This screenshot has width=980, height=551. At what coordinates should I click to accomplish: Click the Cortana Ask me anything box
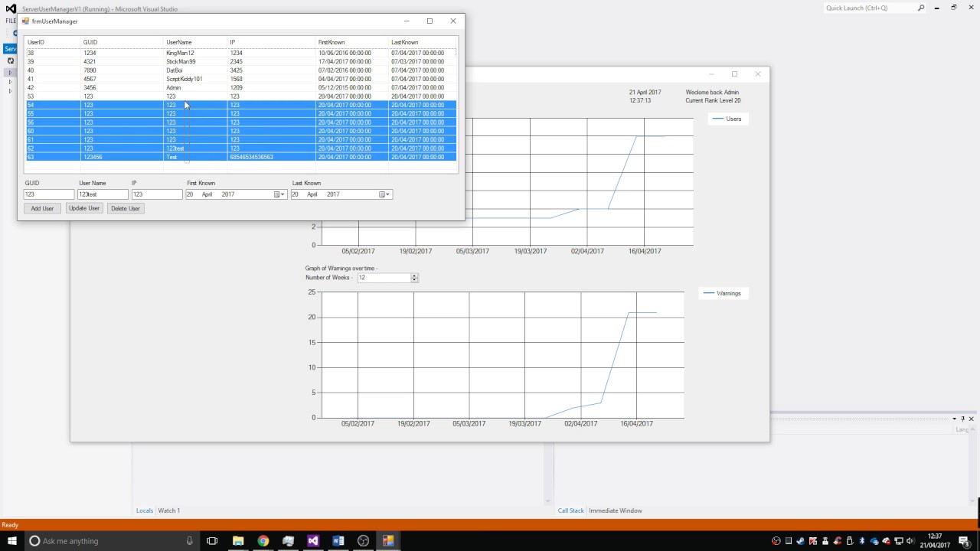tap(112, 541)
